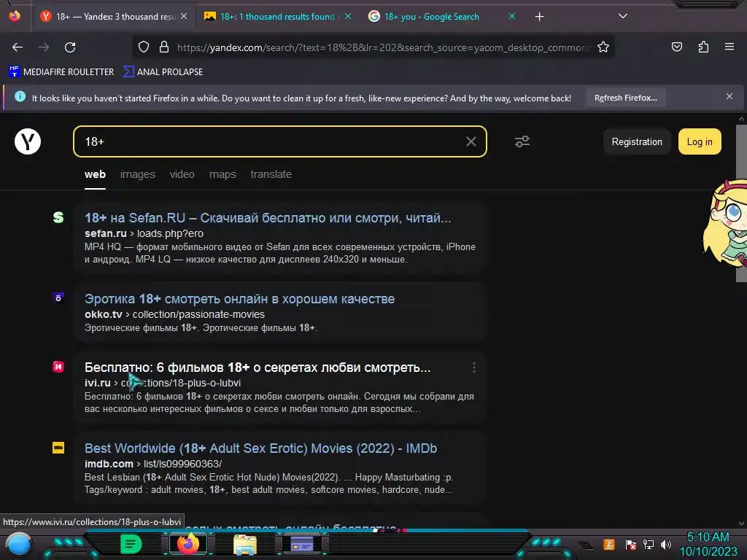Click the Firefox View icon in tab bar
This screenshot has width=747, height=560.
click(x=15, y=16)
